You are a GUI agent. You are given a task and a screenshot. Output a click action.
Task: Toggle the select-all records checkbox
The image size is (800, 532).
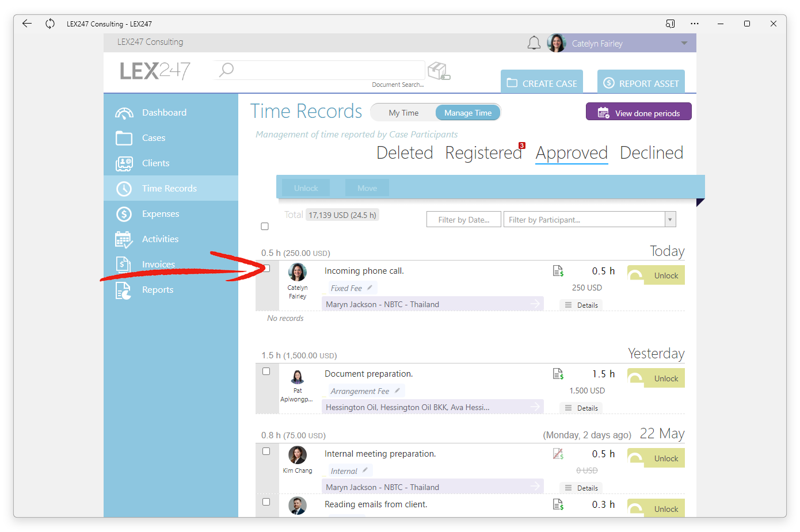[265, 227]
